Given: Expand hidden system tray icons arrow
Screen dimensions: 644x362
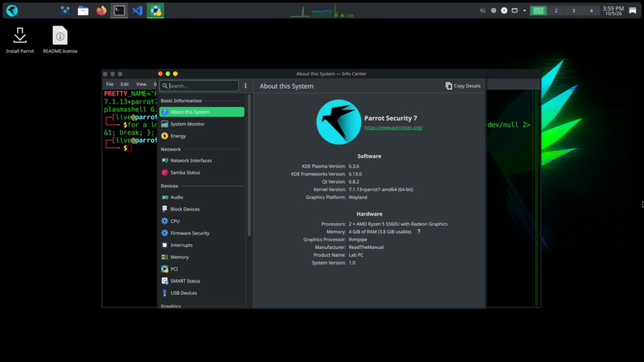Looking at the screenshot, I should tap(525, 11).
